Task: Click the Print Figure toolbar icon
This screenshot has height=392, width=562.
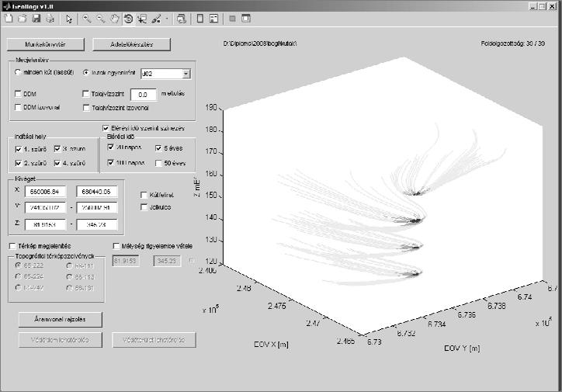Action: 50,19
